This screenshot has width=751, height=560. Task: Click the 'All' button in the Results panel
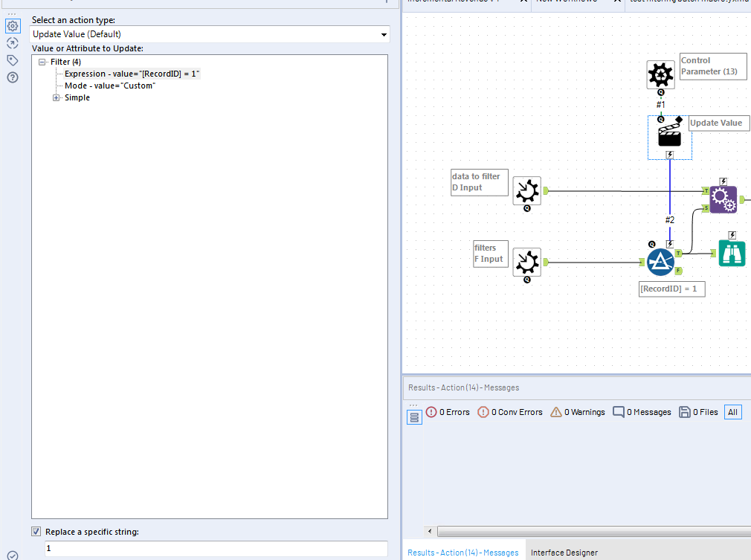coord(732,411)
